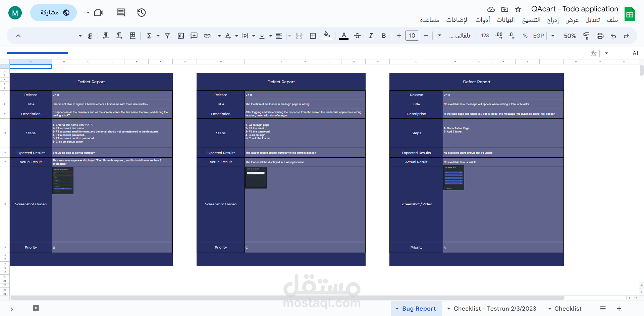This screenshot has height=316, width=644.
Task: Click the redo arrow icon
Action: [626, 36]
